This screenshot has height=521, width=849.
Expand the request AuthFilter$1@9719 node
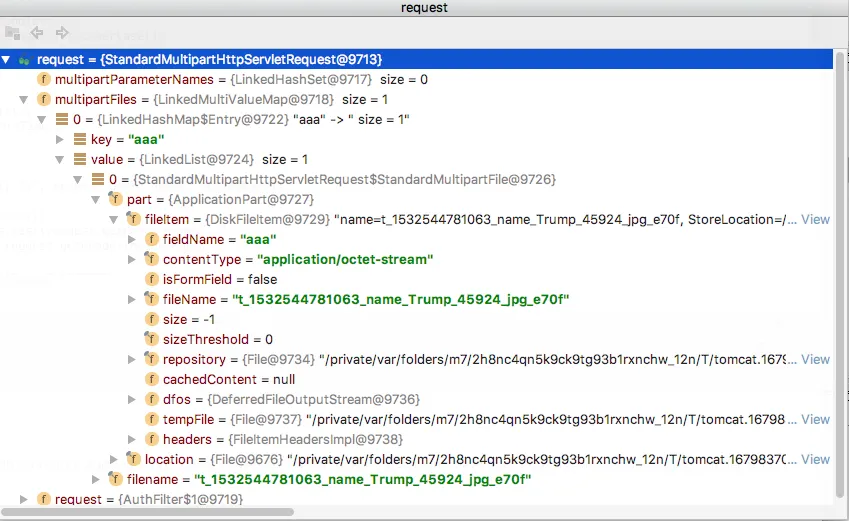pos(24,499)
